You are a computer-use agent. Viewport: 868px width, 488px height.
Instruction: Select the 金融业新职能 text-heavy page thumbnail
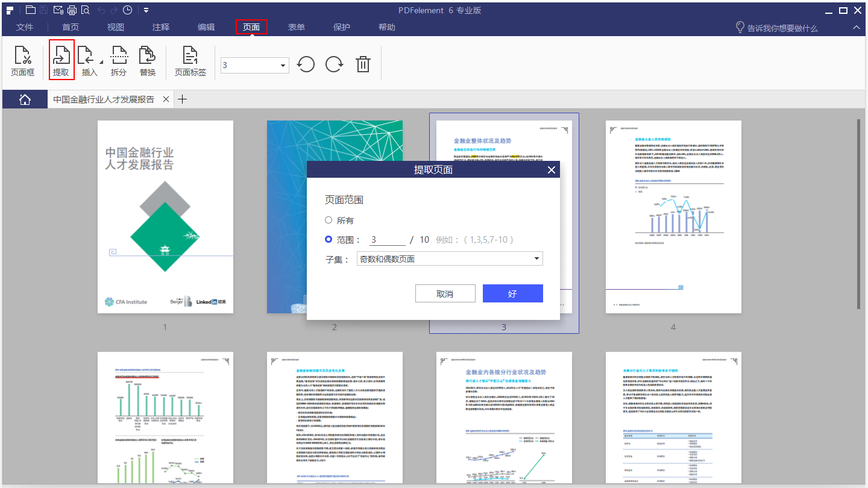coord(335,417)
